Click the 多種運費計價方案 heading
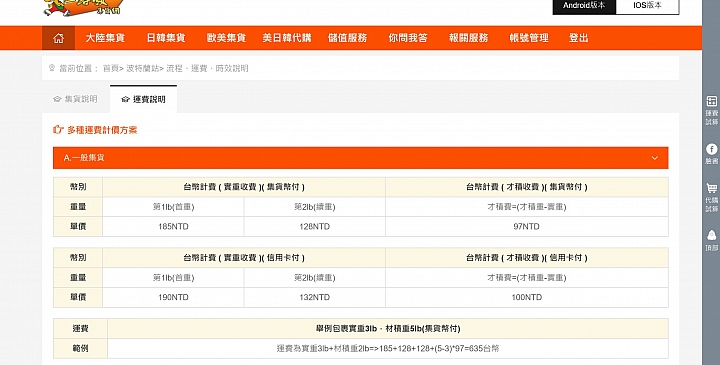Screen dimensions: 720x365 pyautogui.click(x=102, y=130)
